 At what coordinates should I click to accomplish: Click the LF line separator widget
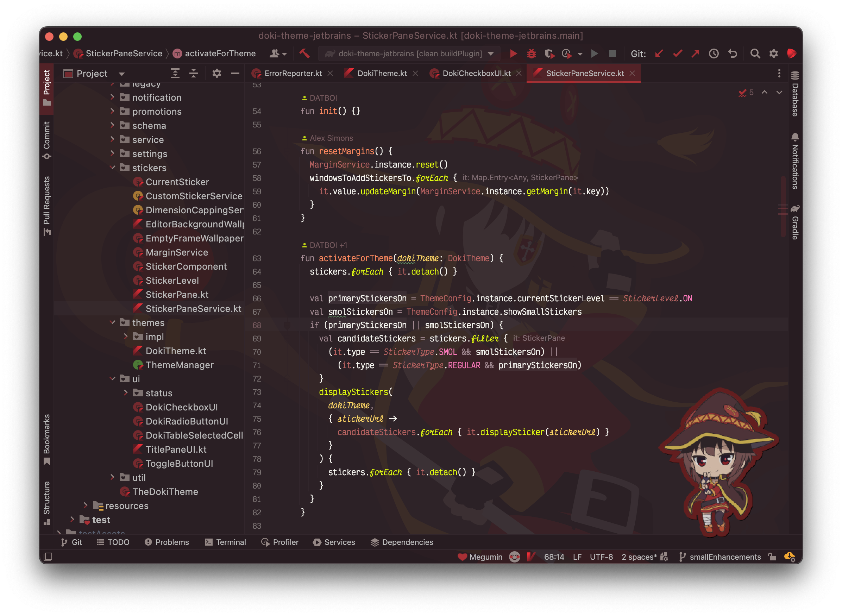point(577,557)
